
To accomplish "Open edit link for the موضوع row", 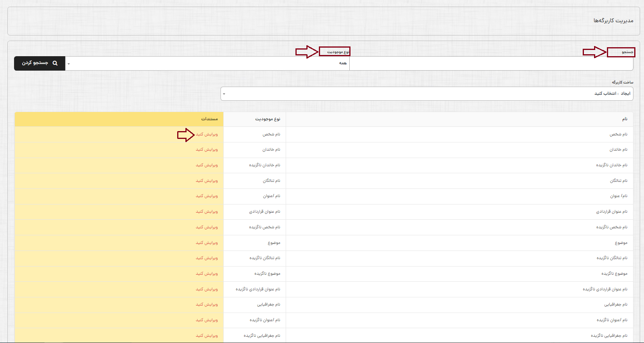I will coord(207,243).
